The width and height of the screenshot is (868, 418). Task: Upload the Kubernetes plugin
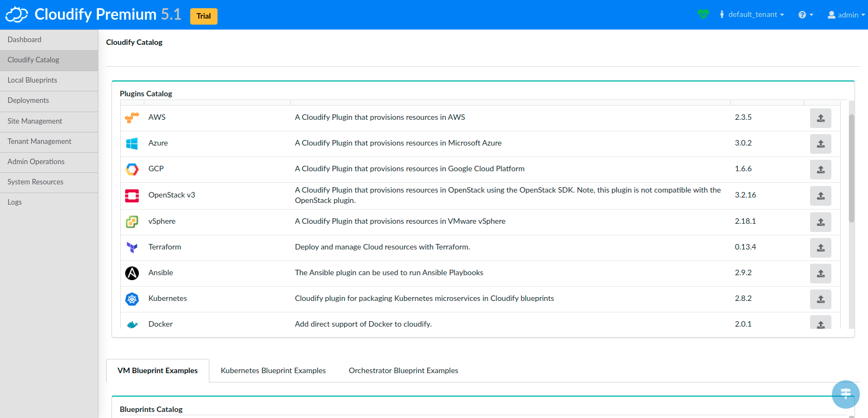(820, 299)
